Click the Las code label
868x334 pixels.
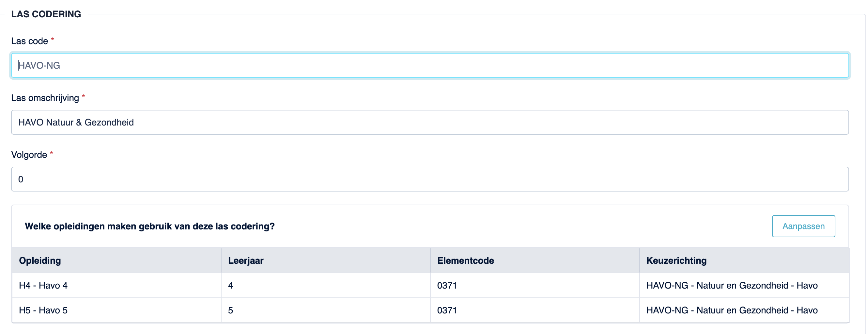coord(30,41)
